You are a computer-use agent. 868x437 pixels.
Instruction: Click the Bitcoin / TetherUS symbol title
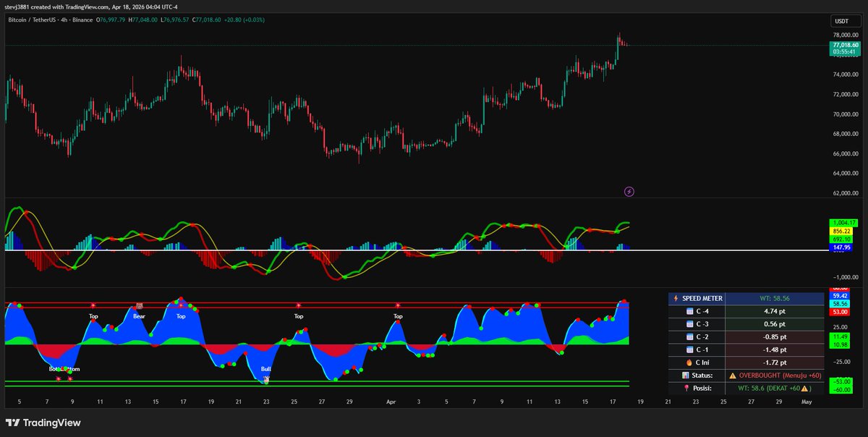point(33,20)
